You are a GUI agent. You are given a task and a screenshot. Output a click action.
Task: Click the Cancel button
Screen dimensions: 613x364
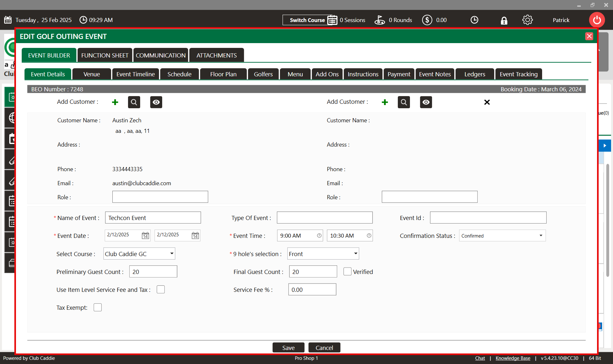click(324, 348)
